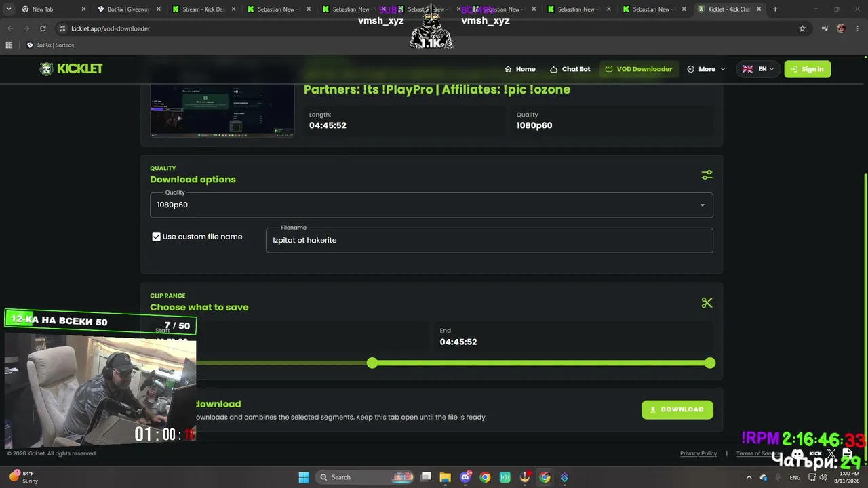The height and width of the screenshot is (488, 868).
Task: Switch to the Kicklet - Kick Chat tab
Action: (x=729, y=9)
